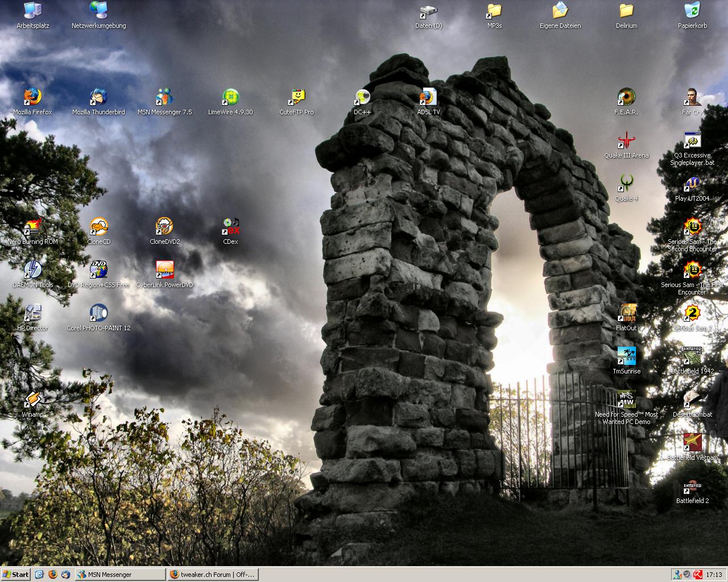Select the Mozilla Firefox desktop icon
Image resolution: width=728 pixels, height=582 pixels.
(32, 98)
